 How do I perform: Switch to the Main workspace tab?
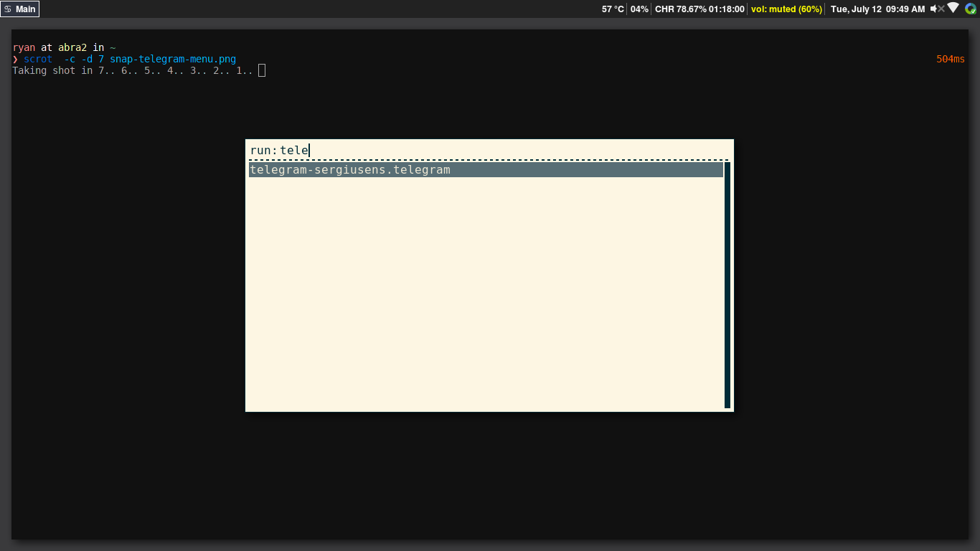click(x=25, y=9)
